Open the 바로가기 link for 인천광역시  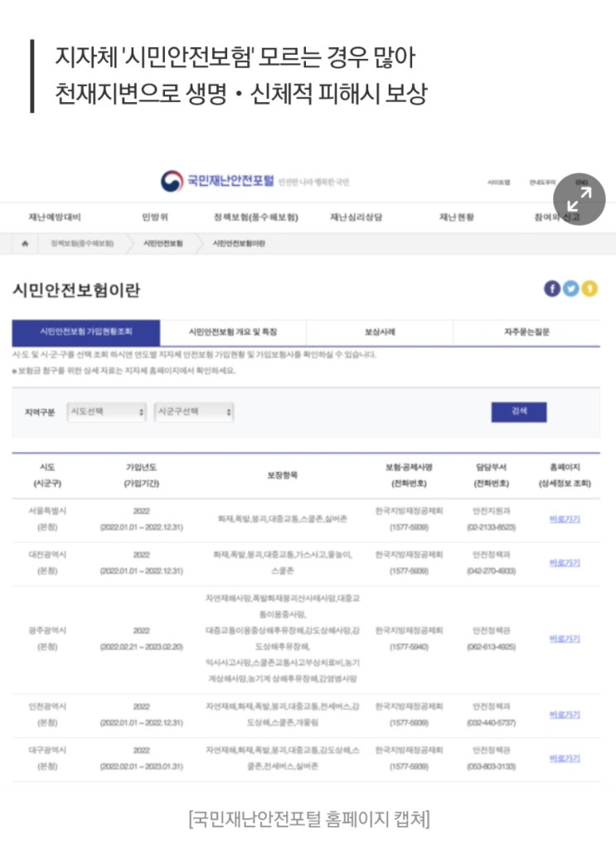coord(565,715)
